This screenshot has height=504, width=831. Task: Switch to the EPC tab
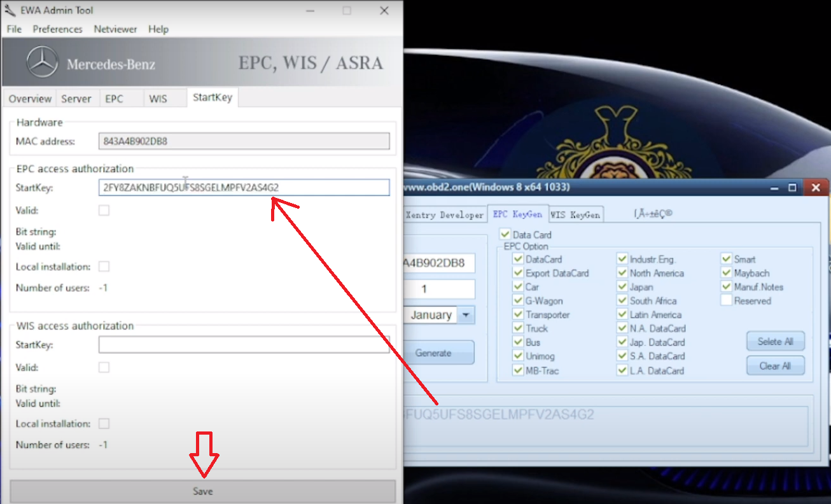[115, 99]
